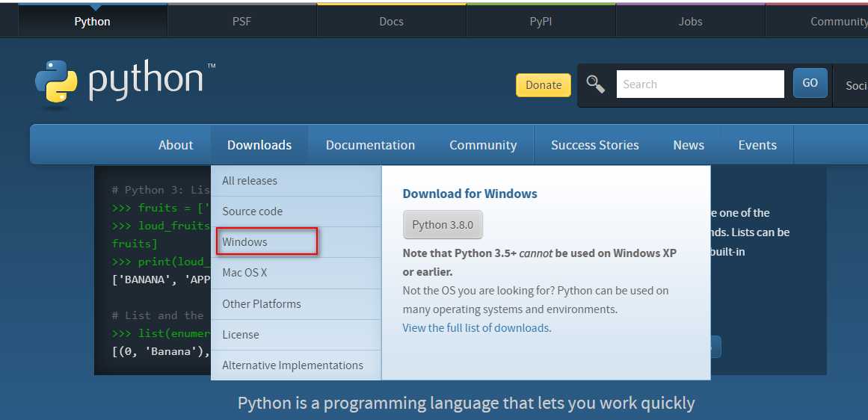Open the Docs top tab

391,22
